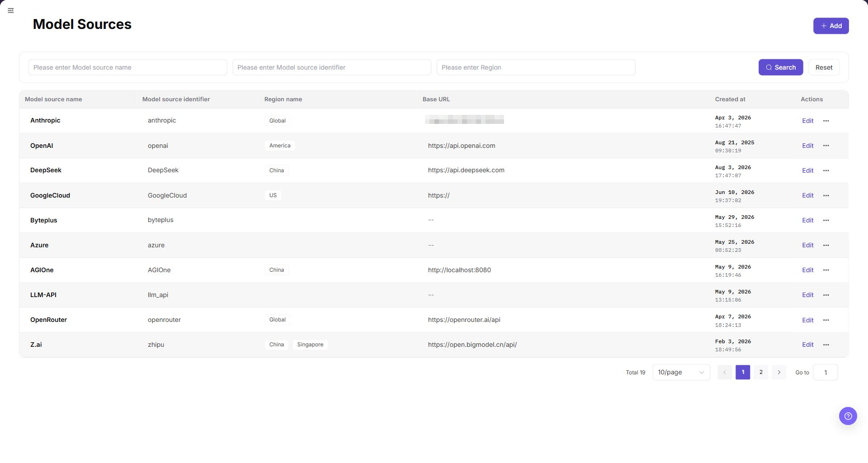Click the https://openrouter.ai/api URL

(464, 320)
